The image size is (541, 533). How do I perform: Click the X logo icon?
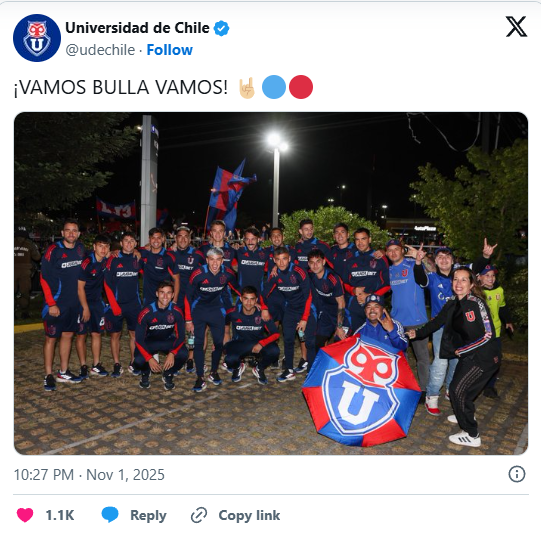pos(516,27)
